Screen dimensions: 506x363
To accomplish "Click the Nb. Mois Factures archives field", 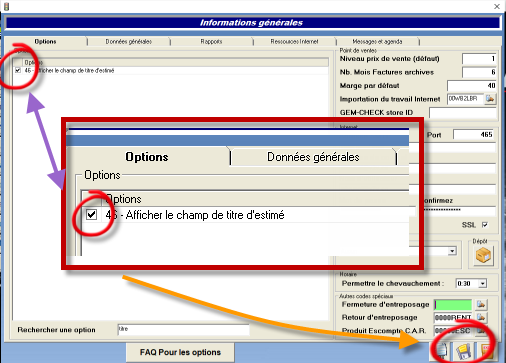I will [x=479, y=72].
